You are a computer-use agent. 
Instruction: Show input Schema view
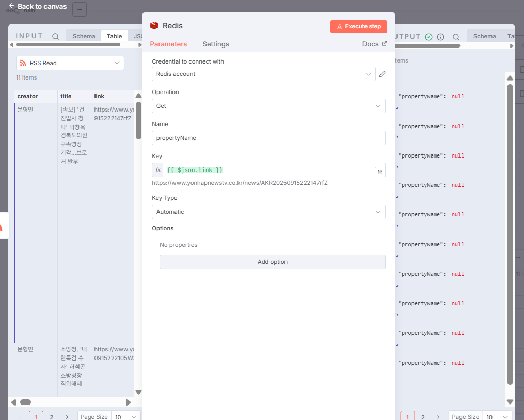84,36
